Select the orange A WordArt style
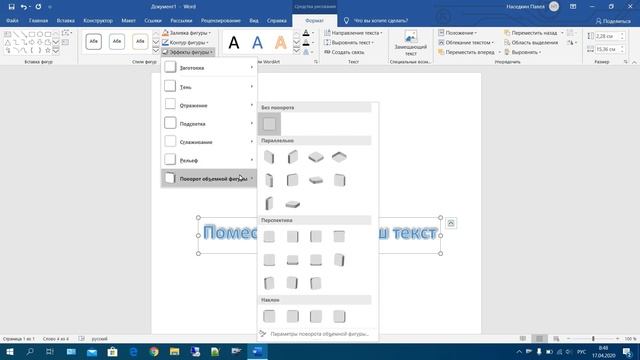 pyautogui.click(x=280, y=42)
